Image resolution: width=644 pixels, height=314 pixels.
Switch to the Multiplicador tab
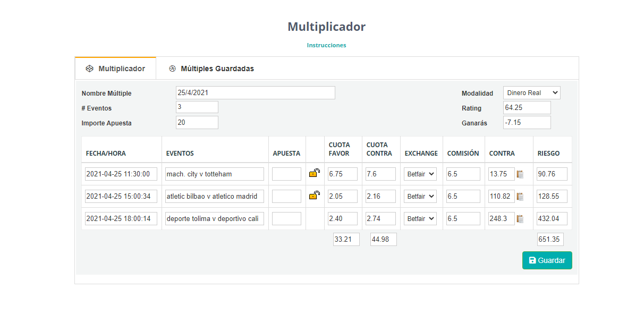click(115, 69)
